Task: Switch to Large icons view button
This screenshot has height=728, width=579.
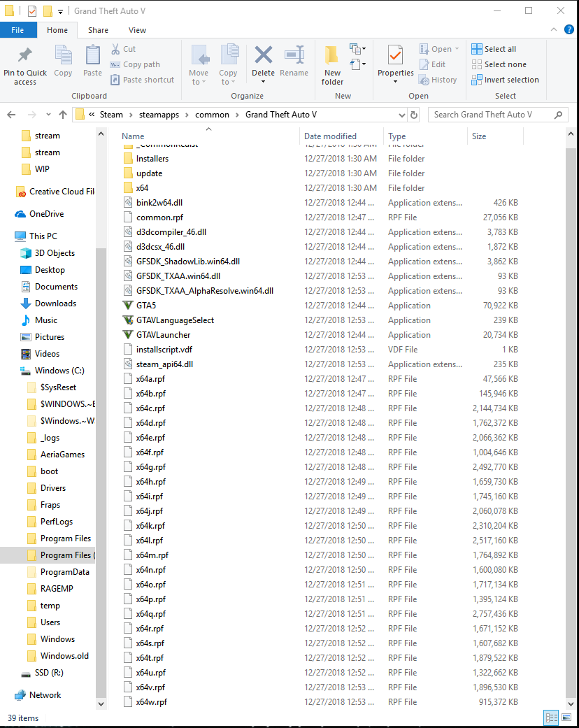Action: pos(566,718)
